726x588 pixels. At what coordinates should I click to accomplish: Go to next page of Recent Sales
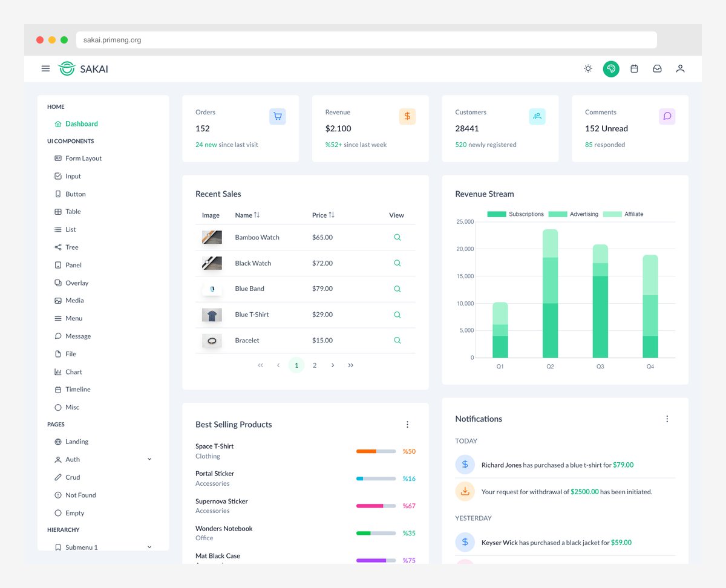[333, 365]
